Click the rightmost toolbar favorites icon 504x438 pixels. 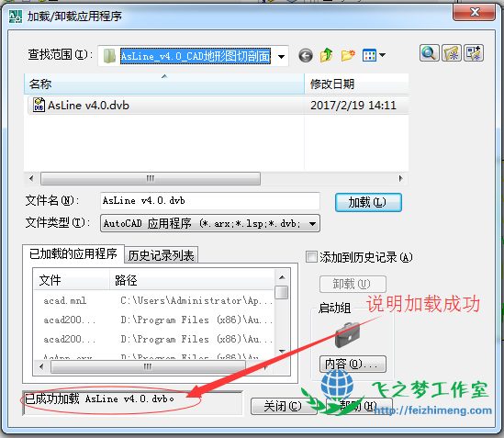pos(474,53)
